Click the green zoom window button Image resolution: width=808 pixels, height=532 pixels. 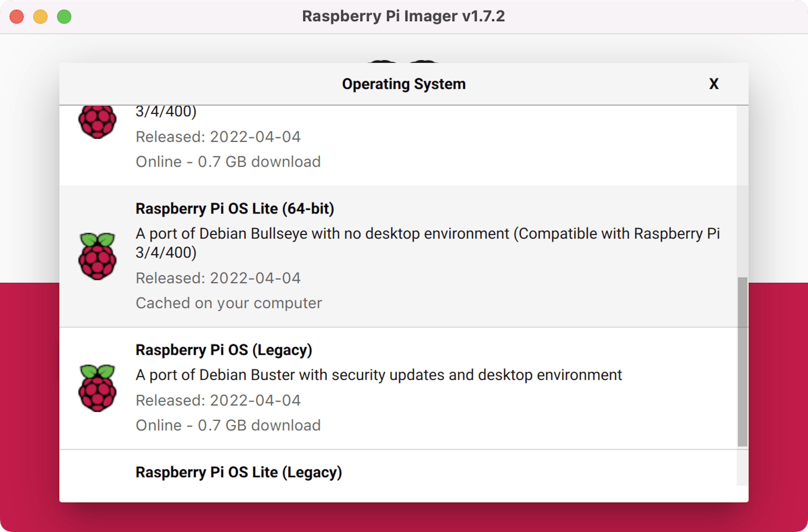pyautogui.click(x=64, y=17)
